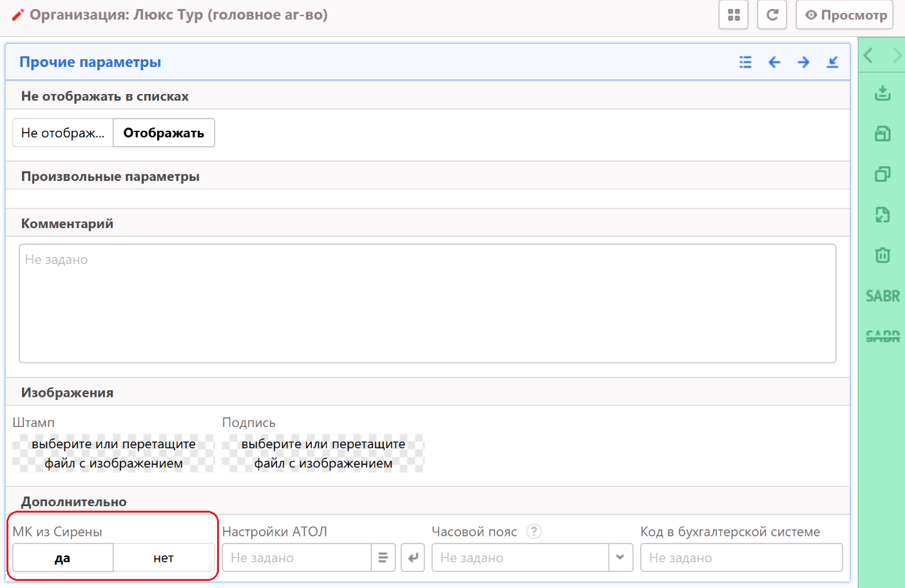Click the copy duplicate icon in sidebar
This screenshot has width=905, height=588.
[x=882, y=174]
